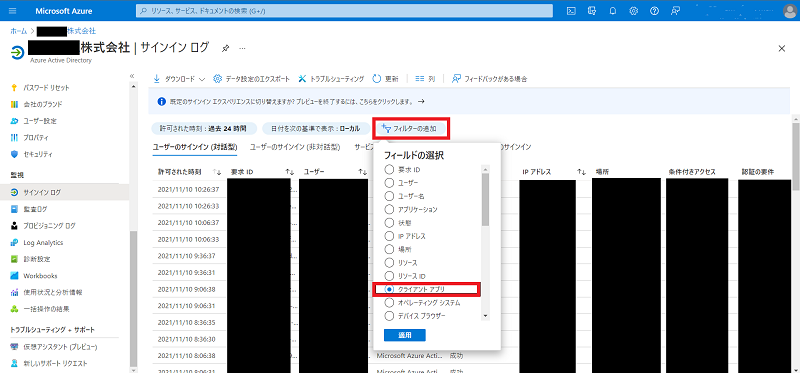
Task: Click the フィルターの追加 button
Action: pyautogui.click(x=411, y=129)
